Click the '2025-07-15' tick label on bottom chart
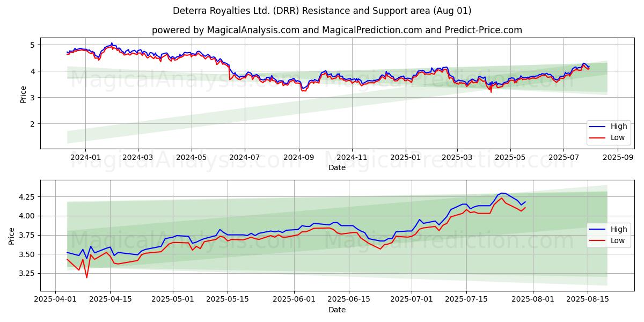The width and height of the screenshot is (644, 322). (x=466, y=299)
